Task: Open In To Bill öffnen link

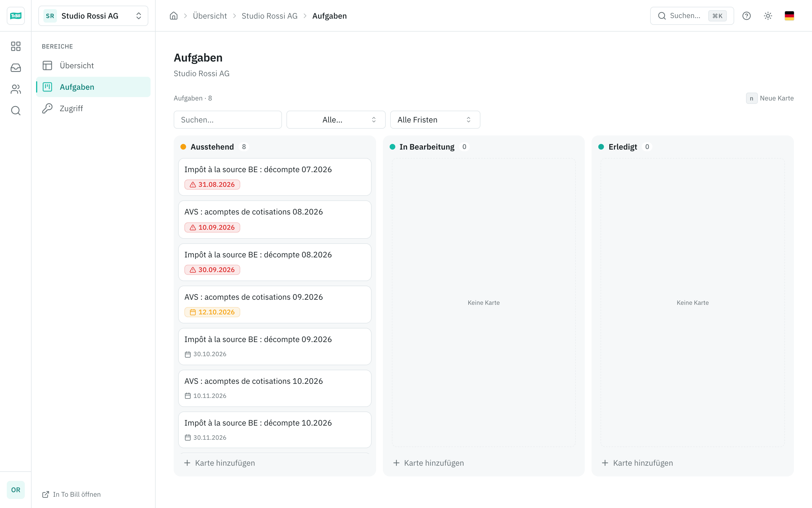Action: pyautogui.click(x=71, y=494)
